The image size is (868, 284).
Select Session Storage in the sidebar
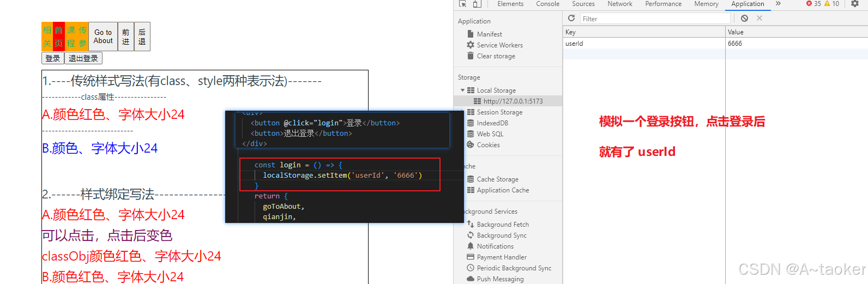(x=495, y=112)
